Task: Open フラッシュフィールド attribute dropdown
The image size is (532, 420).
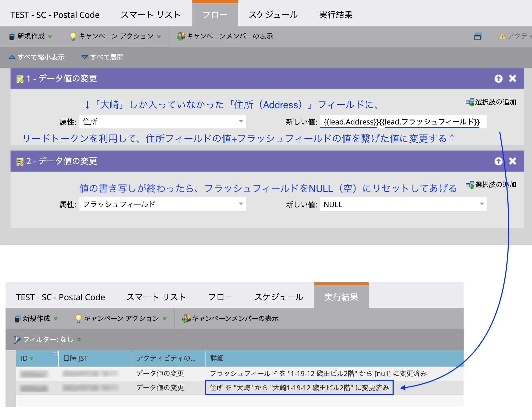Action: coord(241,204)
